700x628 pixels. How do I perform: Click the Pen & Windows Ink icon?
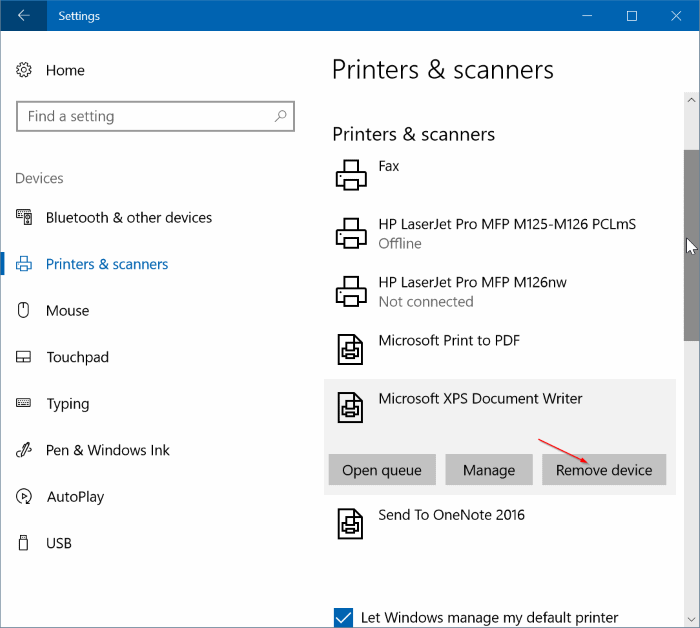24,450
